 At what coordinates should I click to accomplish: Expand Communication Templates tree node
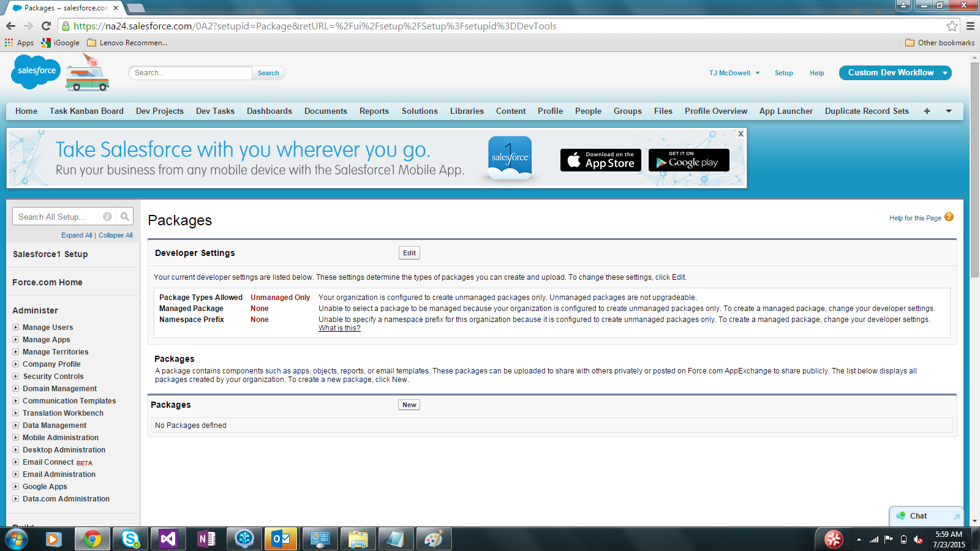16,400
